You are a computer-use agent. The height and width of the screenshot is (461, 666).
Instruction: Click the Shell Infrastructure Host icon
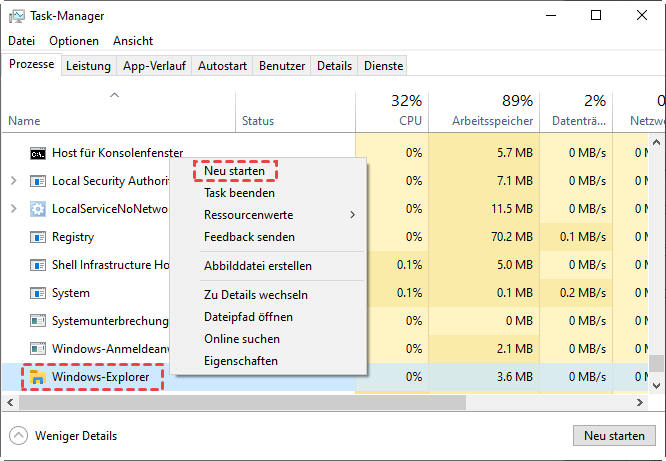(x=38, y=265)
